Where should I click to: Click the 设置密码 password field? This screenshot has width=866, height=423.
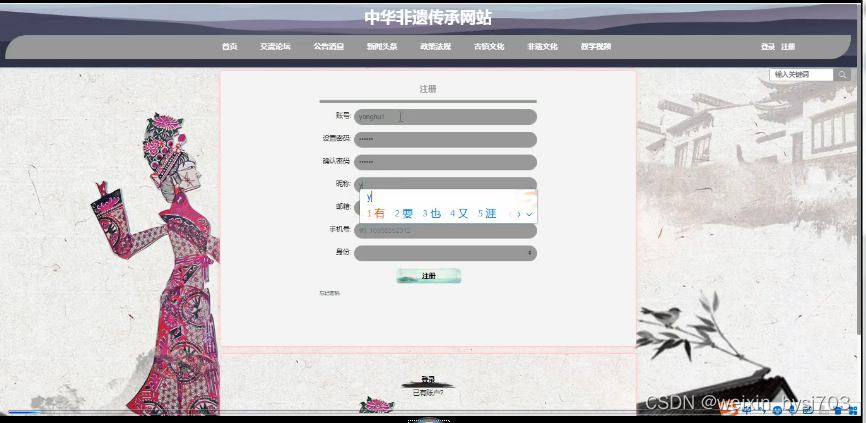click(x=445, y=140)
